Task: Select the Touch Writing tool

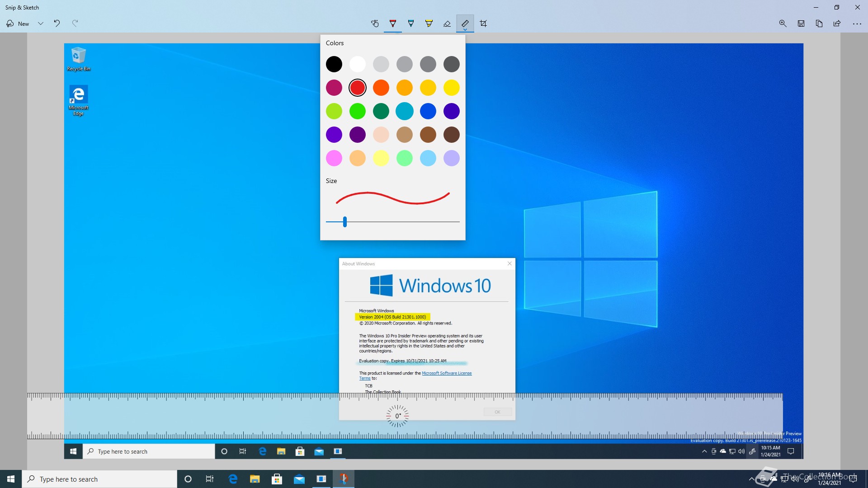Action: pyautogui.click(x=375, y=23)
